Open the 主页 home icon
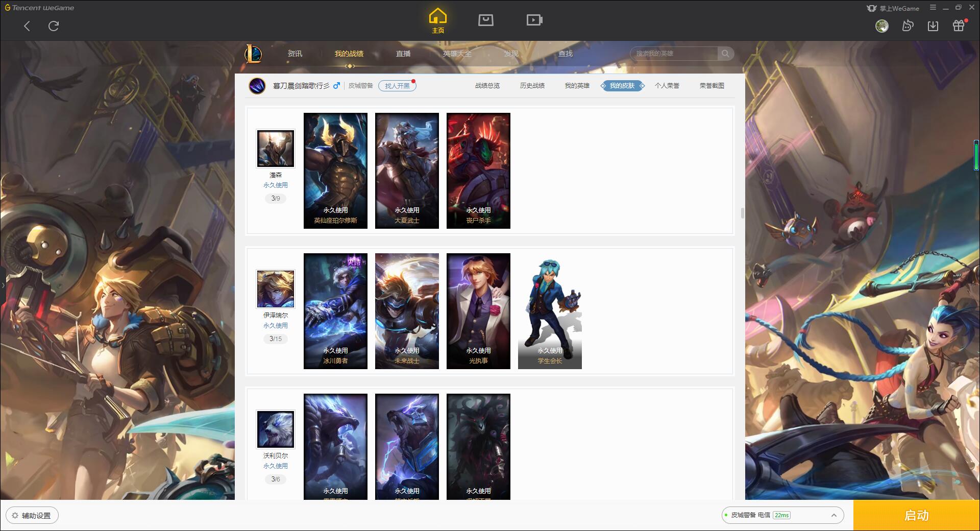Screen dimensions: 980x531 [x=438, y=21]
